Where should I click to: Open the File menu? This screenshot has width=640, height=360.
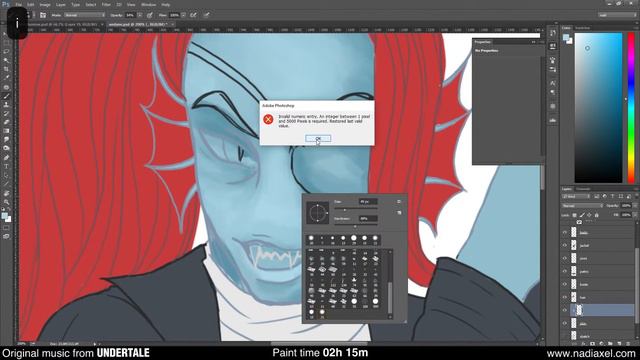coord(18,4)
